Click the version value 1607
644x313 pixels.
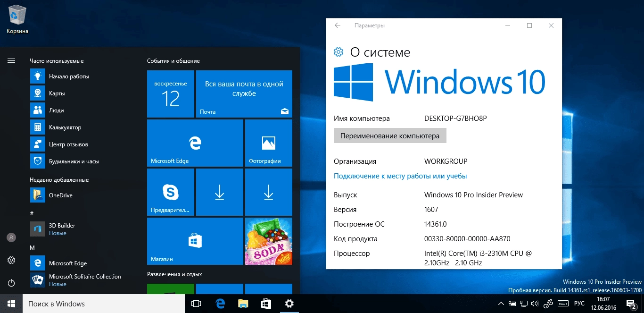tap(431, 210)
